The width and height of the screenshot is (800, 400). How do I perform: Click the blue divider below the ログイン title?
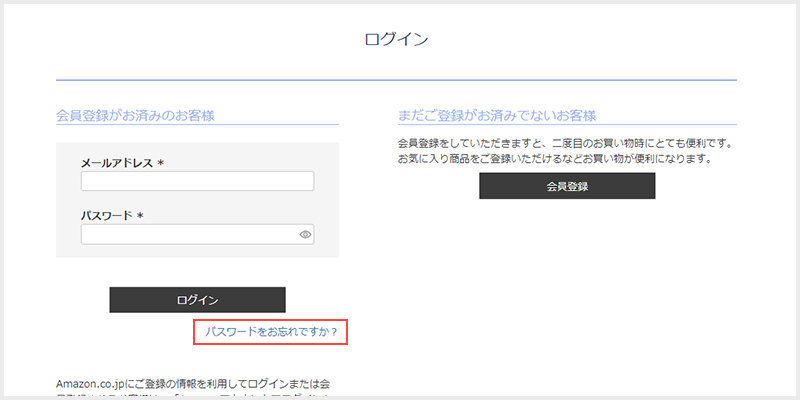tap(397, 79)
